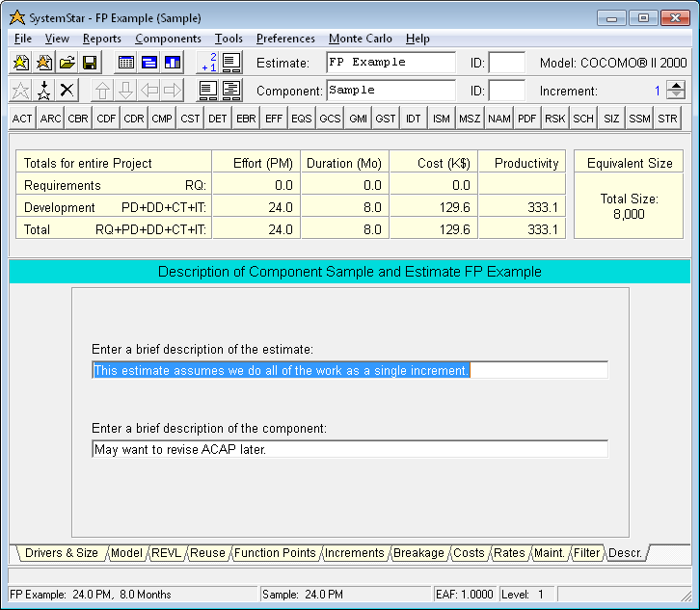Click the Component name input field
Image resolution: width=700 pixels, height=610 pixels.
point(391,91)
